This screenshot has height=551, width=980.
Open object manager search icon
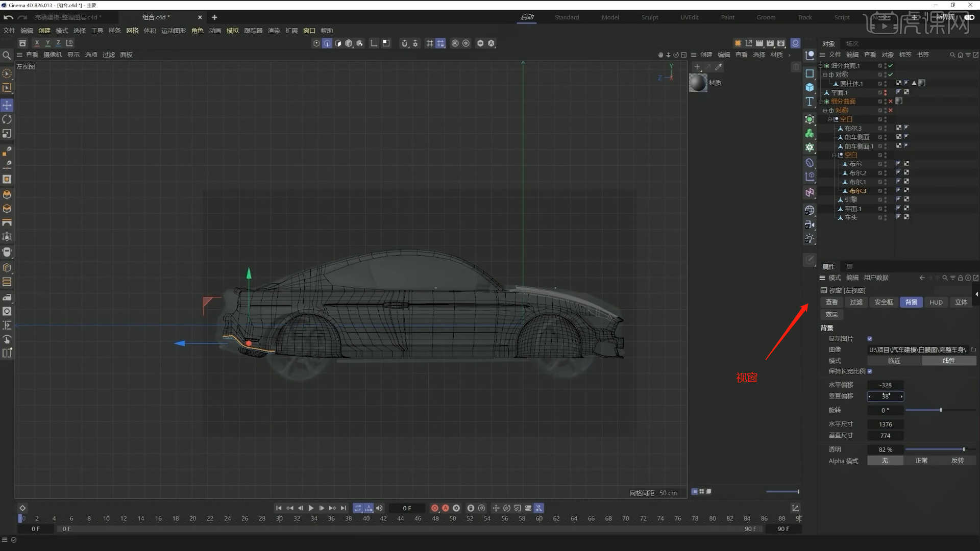point(952,55)
